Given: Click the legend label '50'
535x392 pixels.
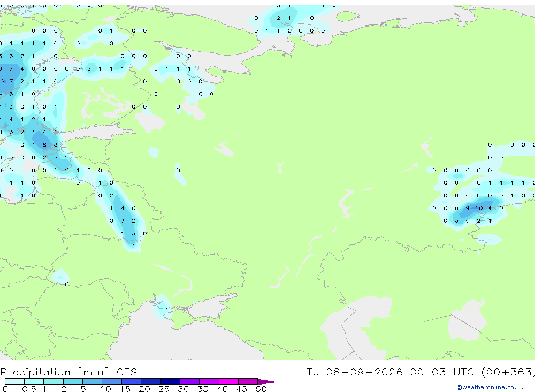Looking at the screenshot, I should [261, 389].
